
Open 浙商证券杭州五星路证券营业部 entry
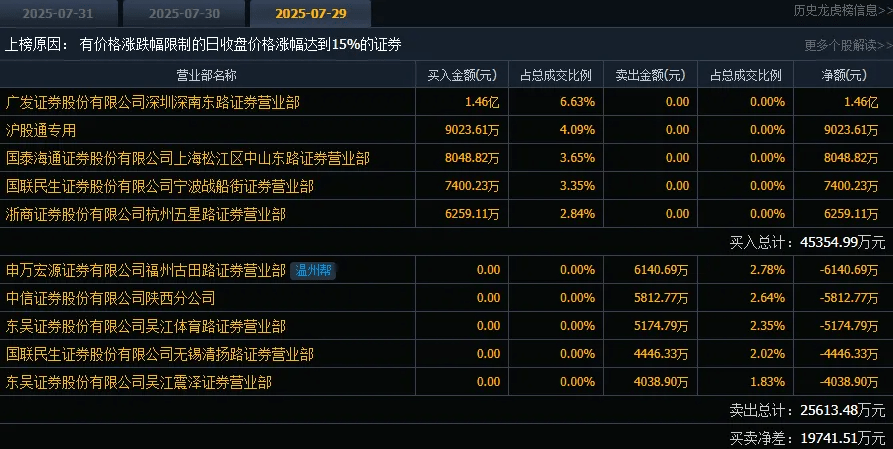pos(145,214)
